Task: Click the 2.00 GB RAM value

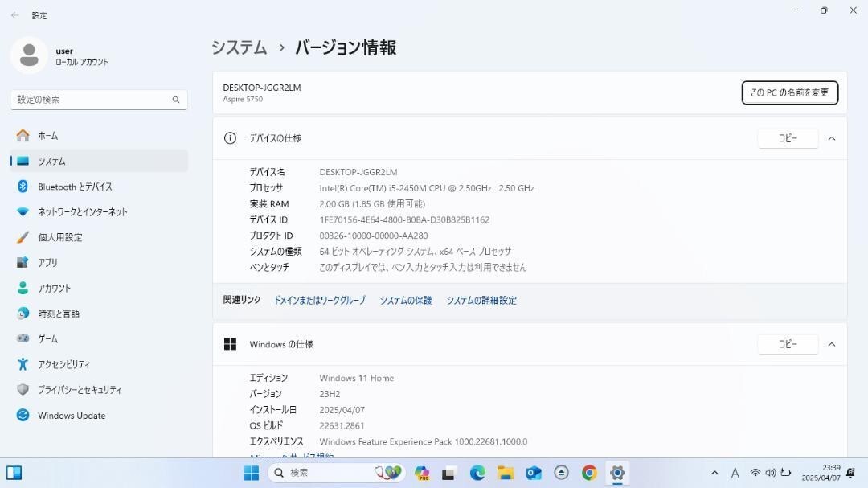Action: click(x=373, y=204)
